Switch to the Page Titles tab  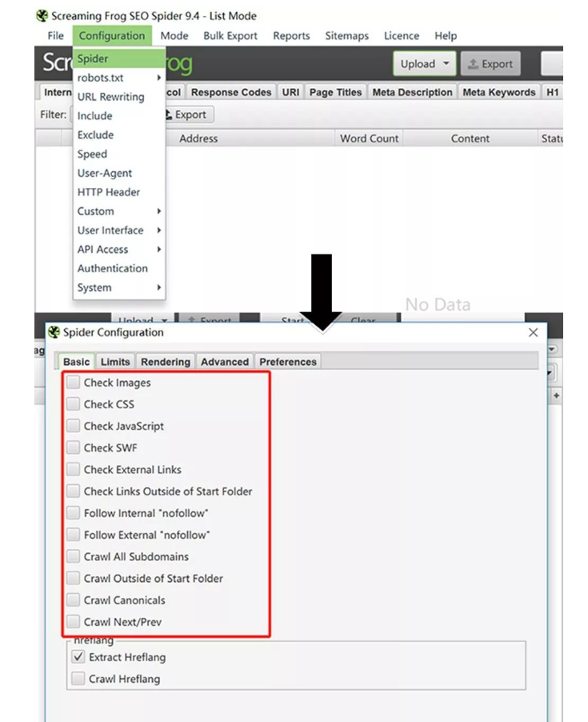(x=335, y=92)
